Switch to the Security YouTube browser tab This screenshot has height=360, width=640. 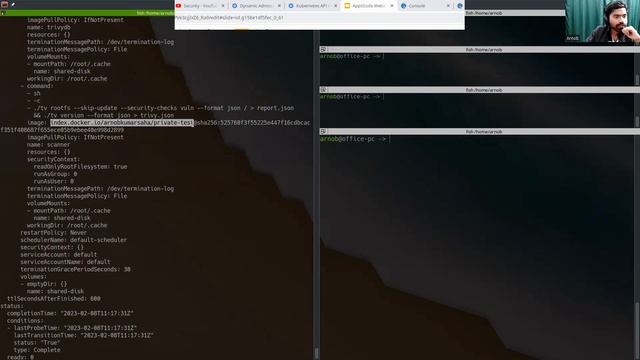pyautogui.click(x=200, y=6)
